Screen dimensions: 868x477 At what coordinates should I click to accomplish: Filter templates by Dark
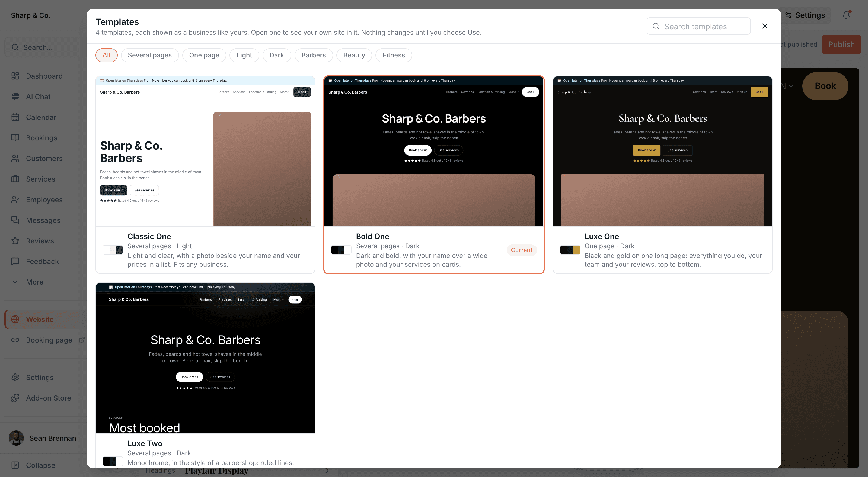pyautogui.click(x=277, y=55)
